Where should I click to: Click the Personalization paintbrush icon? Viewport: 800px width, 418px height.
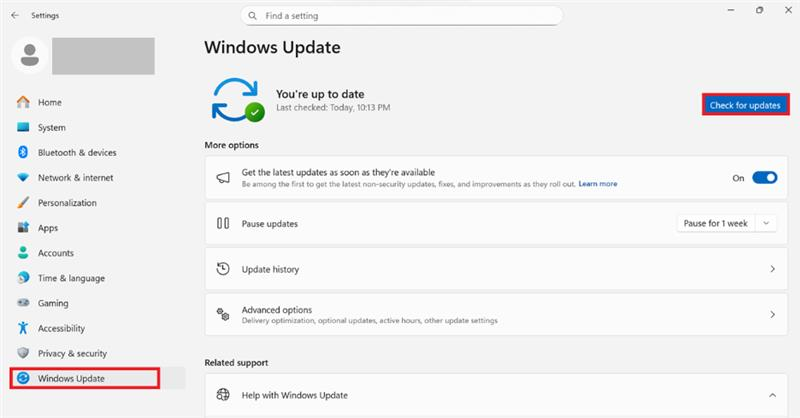[x=23, y=203]
